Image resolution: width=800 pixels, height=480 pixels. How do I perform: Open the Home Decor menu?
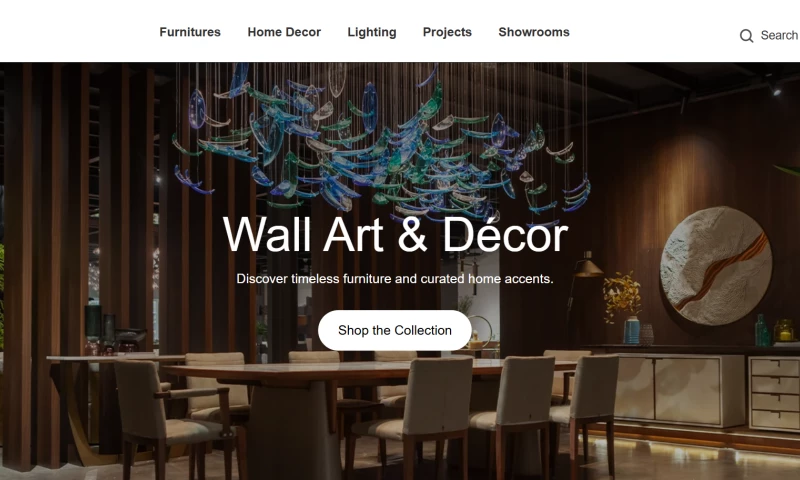click(284, 32)
